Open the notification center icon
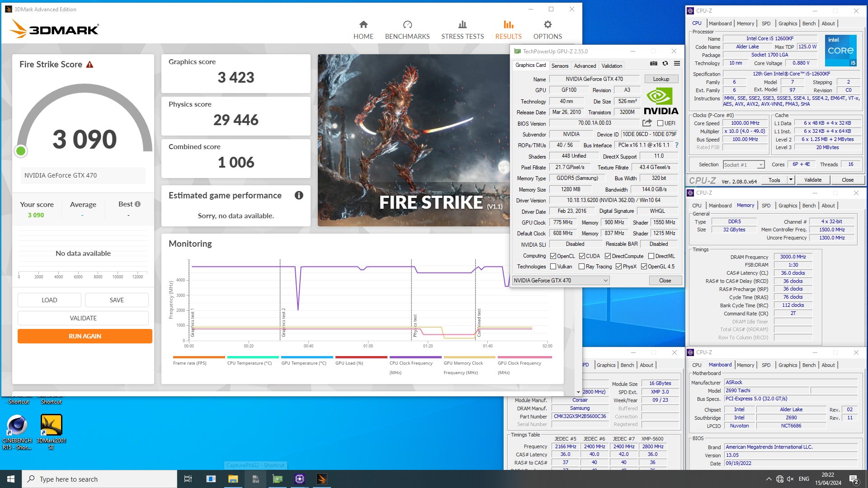Screen dimensions: 868x488 (854, 479)
